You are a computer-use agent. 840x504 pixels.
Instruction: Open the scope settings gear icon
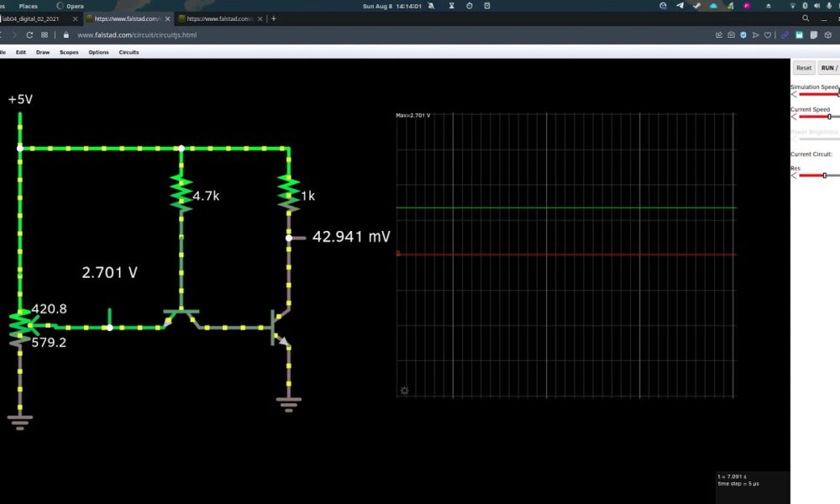coord(404,391)
